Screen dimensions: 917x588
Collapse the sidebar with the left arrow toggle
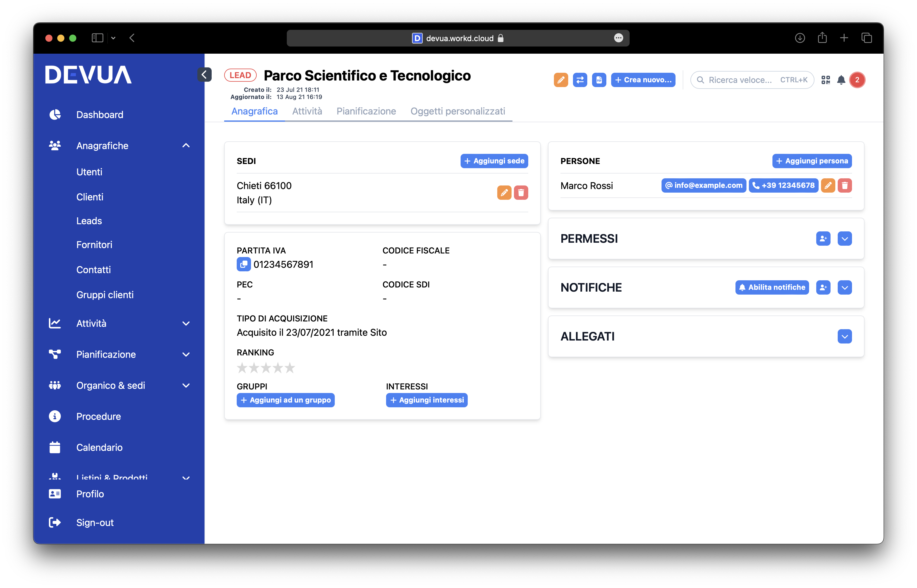point(205,75)
